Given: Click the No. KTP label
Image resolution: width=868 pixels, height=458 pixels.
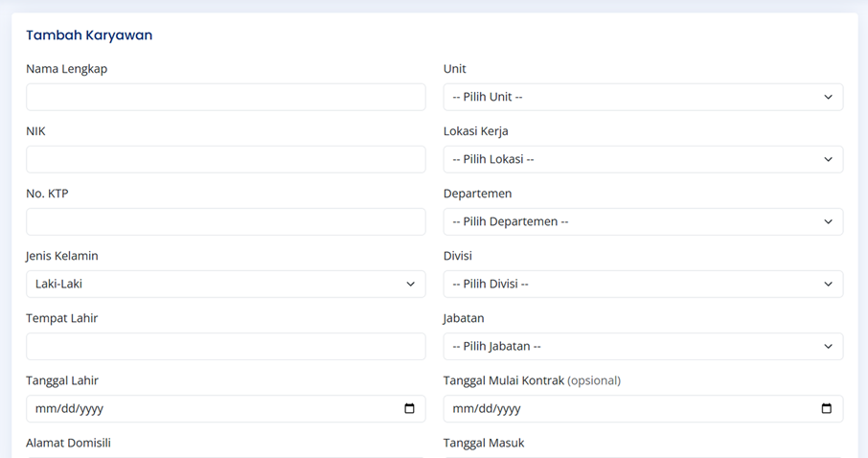Looking at the screenshot, I should coord(47,194).
